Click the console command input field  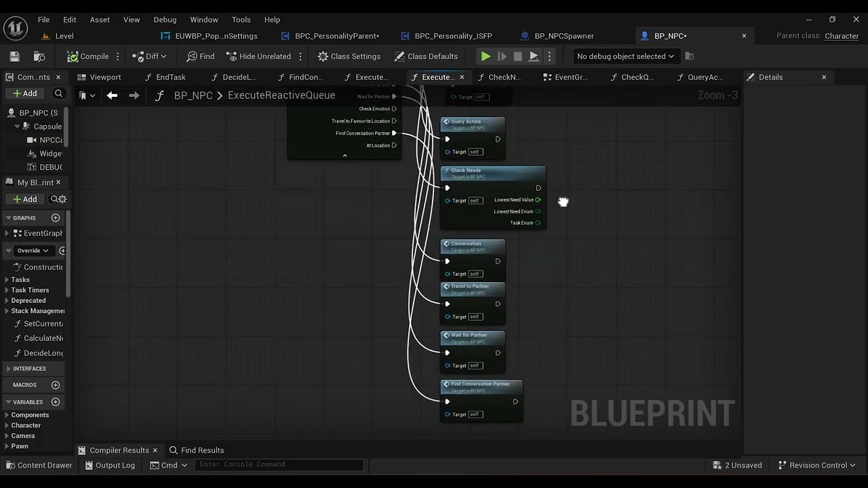tap(279, 464)
